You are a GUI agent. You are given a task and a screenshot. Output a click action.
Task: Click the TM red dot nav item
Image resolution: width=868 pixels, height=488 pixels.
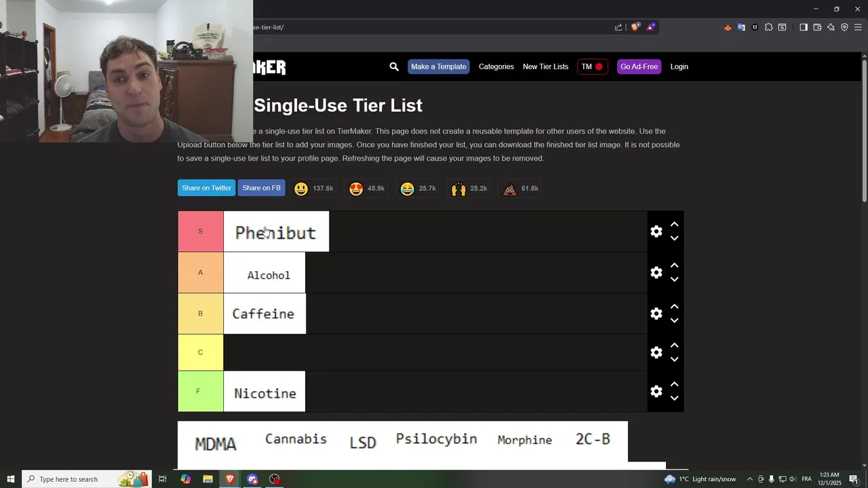pos(592,66)
